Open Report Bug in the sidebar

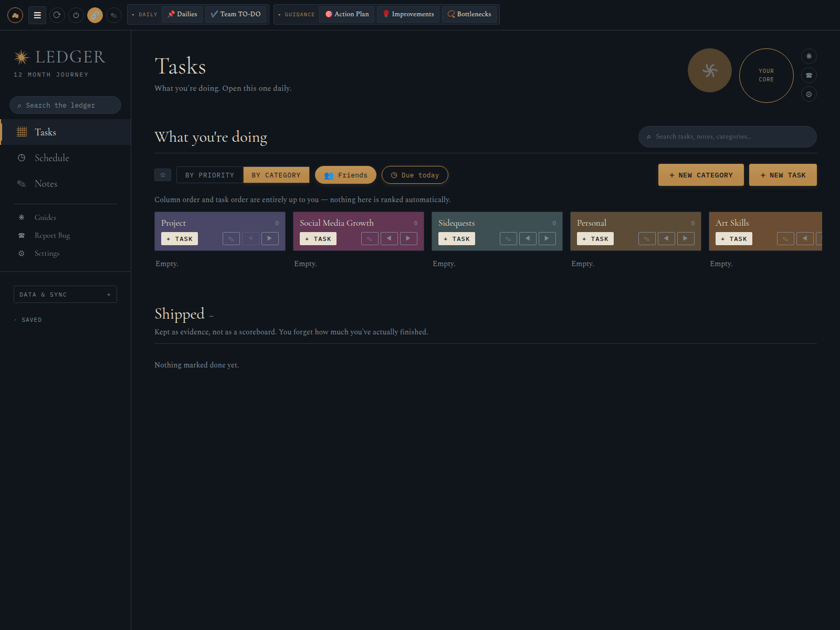point(65,235)
